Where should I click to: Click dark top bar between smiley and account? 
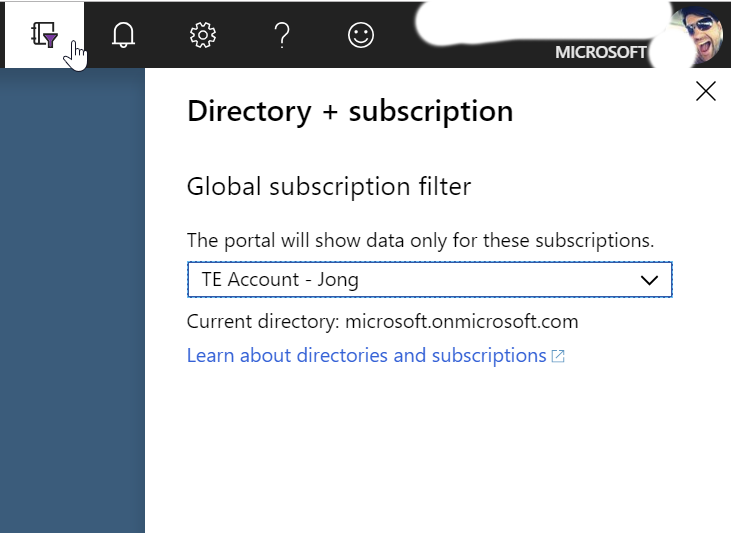398,50
